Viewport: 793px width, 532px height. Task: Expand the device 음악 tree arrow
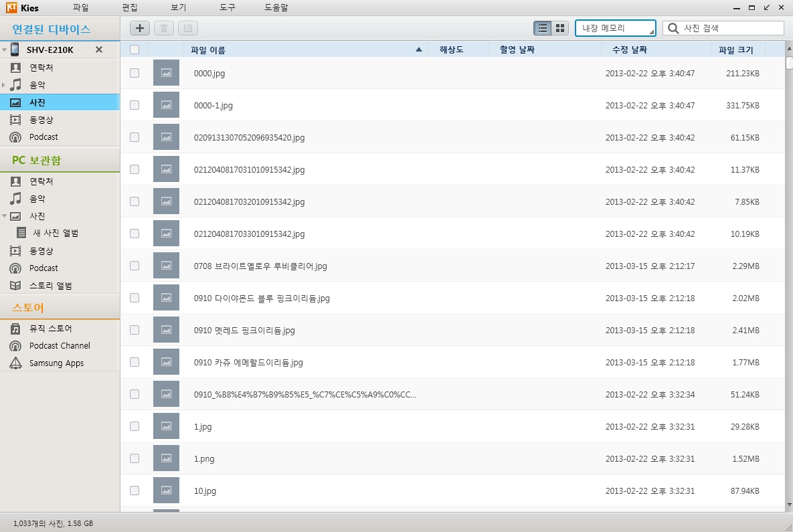pyautogui.click(x=4, y=85)
